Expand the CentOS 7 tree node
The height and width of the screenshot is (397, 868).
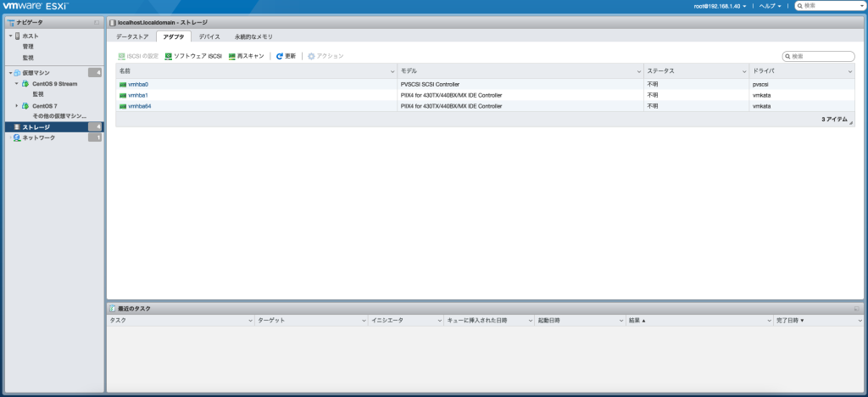pos(17,105)
